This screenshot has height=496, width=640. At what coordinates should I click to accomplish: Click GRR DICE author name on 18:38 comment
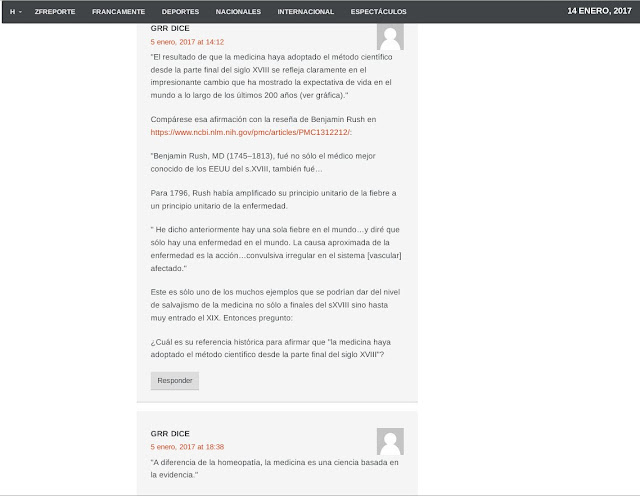point(170,434)
